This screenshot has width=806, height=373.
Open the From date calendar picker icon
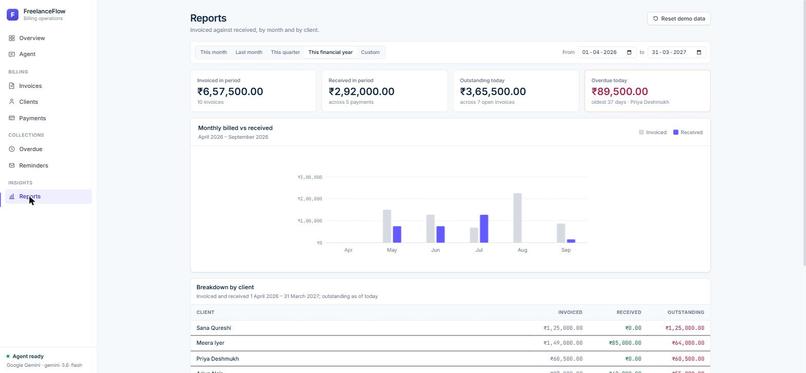tap(629, 52)
